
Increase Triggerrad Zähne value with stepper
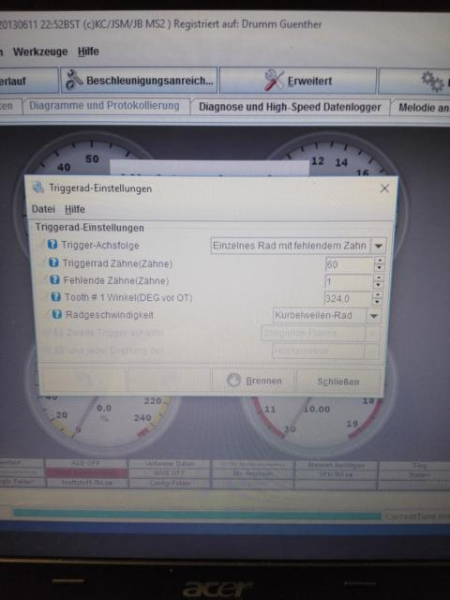(x=379, y=261)
